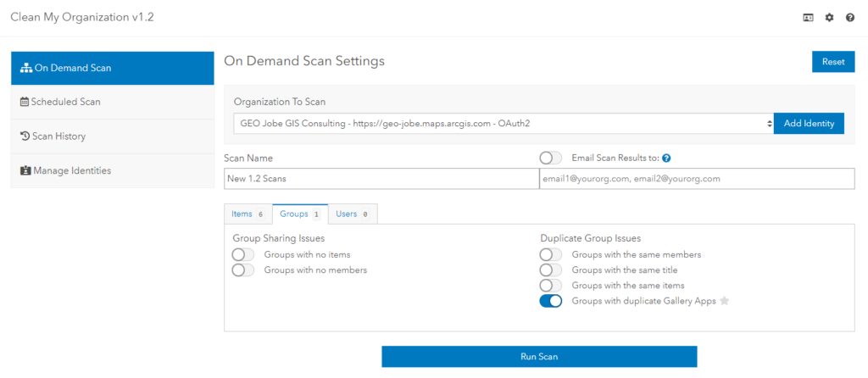Toggle Groups with the same title
Screen dimensions: 868x378
[551, 270]
